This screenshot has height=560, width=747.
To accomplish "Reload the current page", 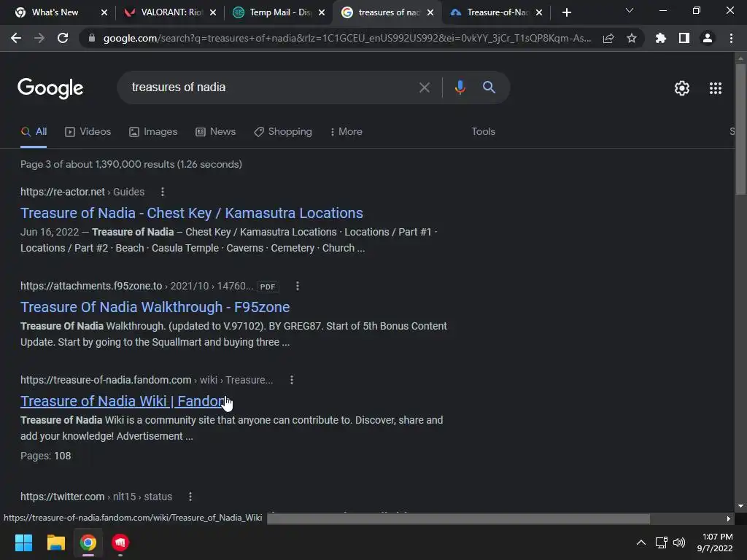I will click(x=63, y=38).
